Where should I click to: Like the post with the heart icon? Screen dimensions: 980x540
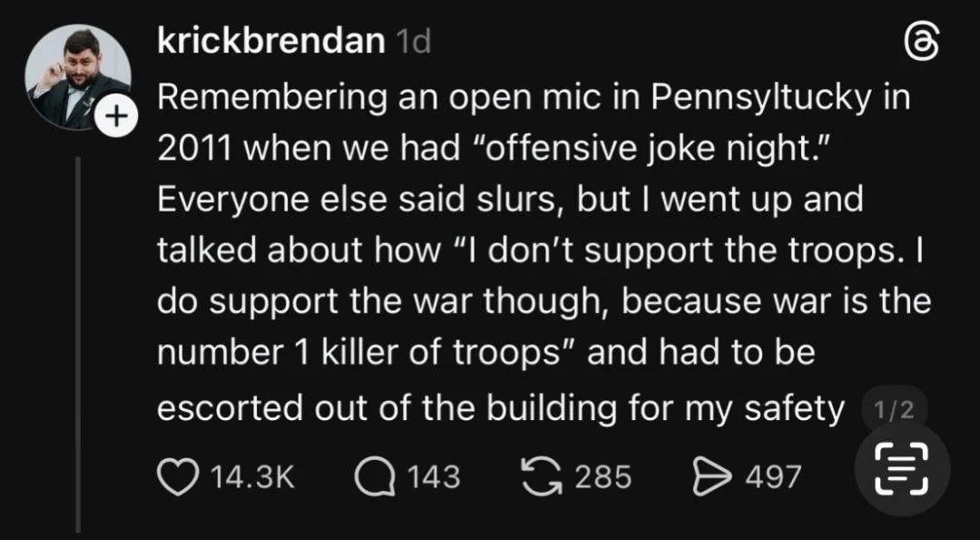[x=177, y=476]
